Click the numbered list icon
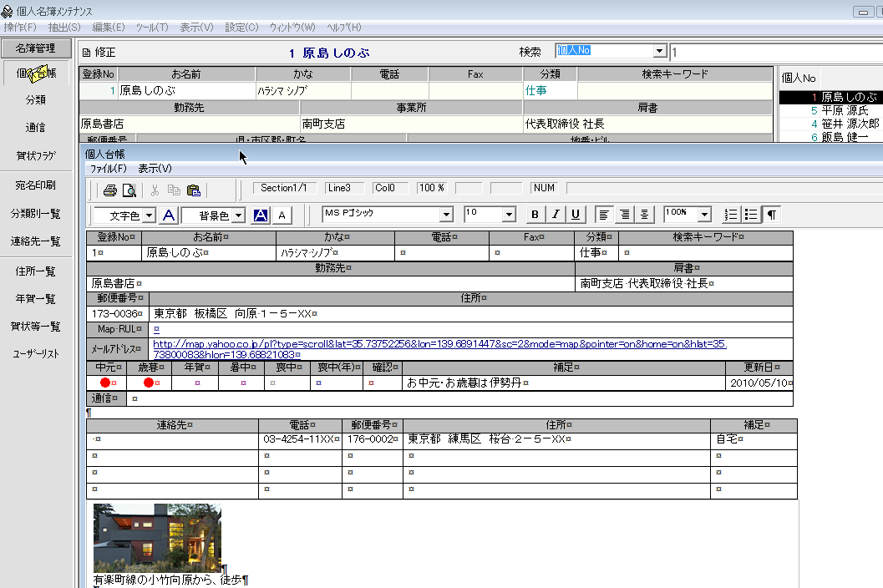This screenshot has height=588, width=883. [731, 215]
